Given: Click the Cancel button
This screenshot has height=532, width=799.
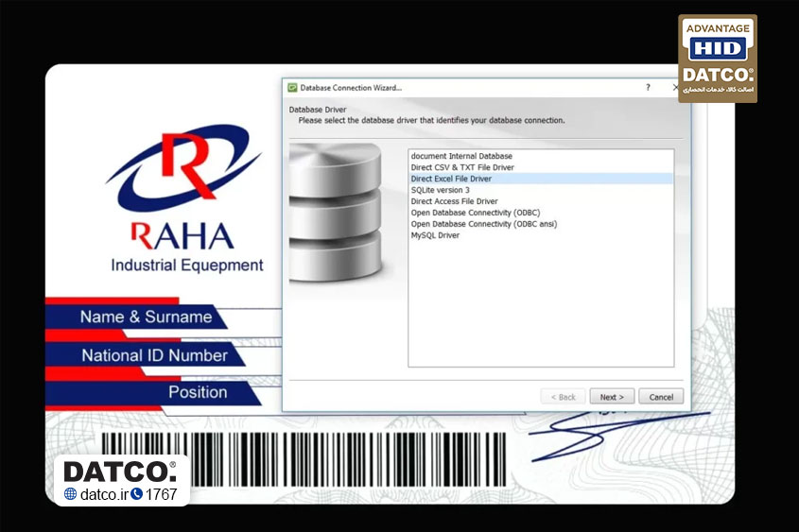Looking at the screenshot, I should [x=661, y=397].
